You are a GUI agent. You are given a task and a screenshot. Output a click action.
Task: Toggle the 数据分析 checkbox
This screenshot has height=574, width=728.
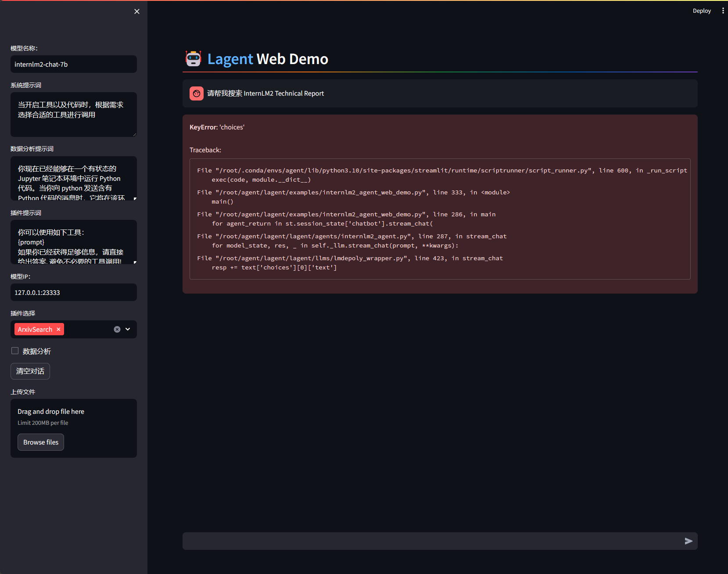point(15,351)
